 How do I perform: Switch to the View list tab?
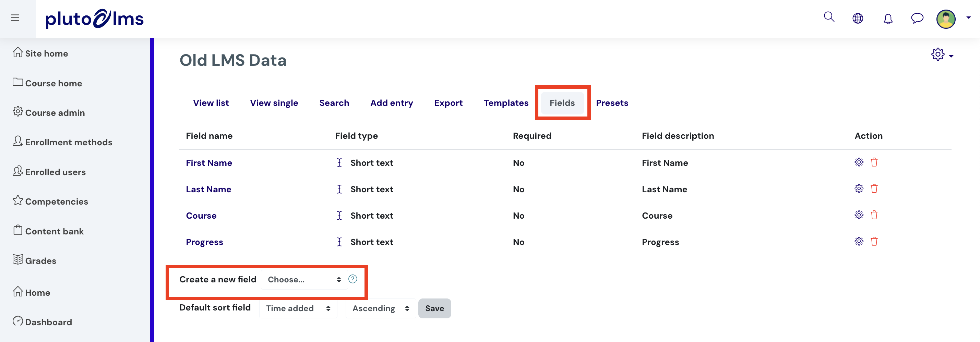coord(211,103)
